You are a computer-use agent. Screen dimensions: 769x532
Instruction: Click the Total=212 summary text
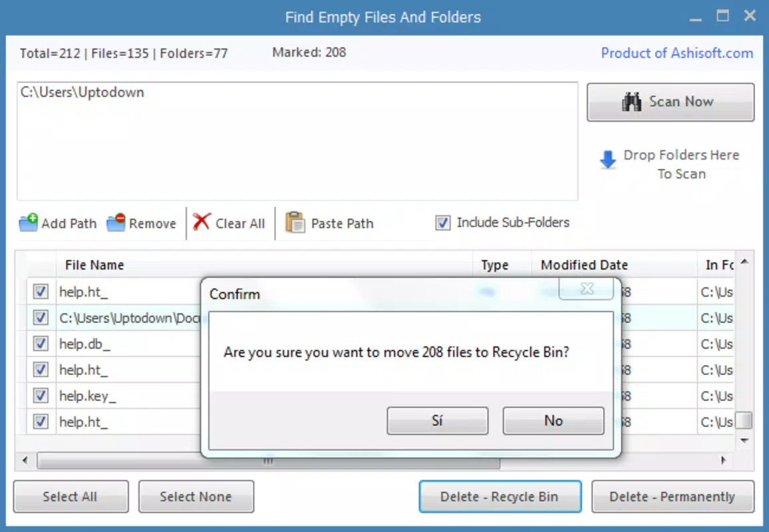tap(50, 53)
